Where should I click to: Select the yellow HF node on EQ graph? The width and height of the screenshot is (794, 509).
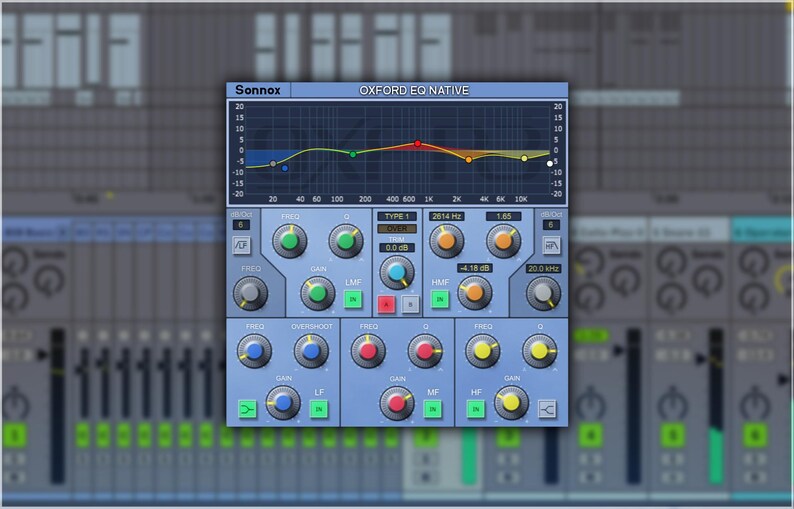pos(525,159)
